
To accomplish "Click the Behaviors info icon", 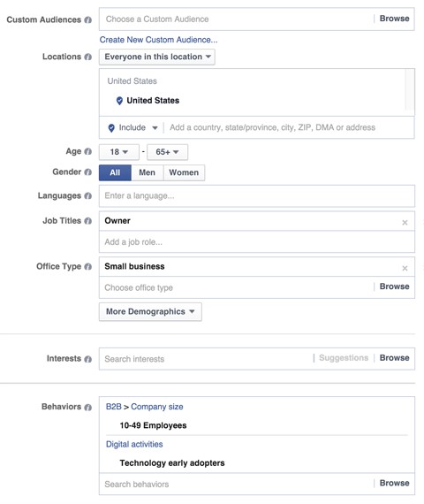I will tap(88, 408).
